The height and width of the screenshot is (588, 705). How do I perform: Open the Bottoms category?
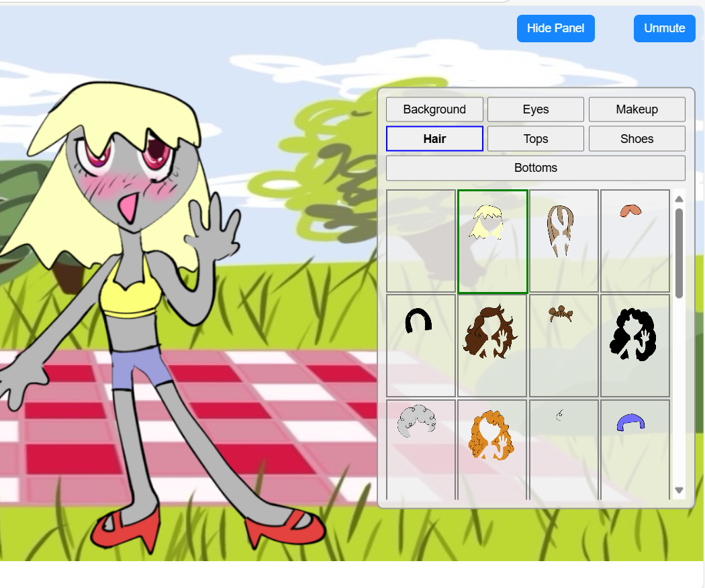536,168
